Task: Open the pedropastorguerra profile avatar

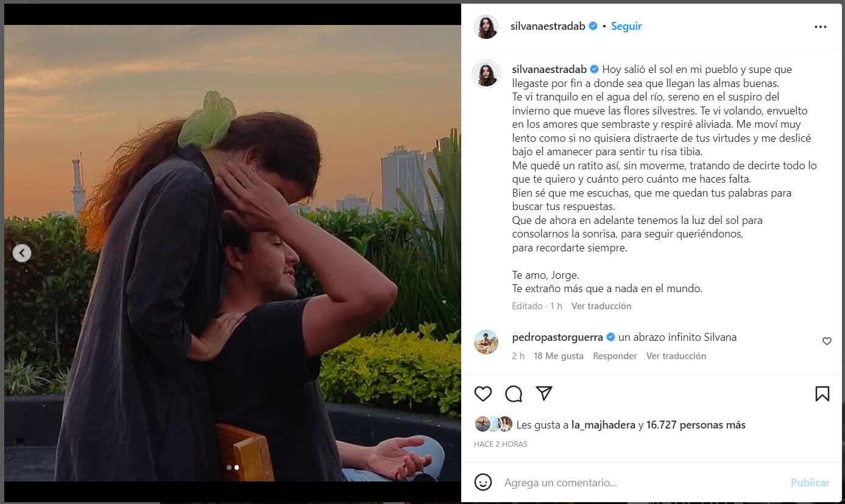Action: 486,342
